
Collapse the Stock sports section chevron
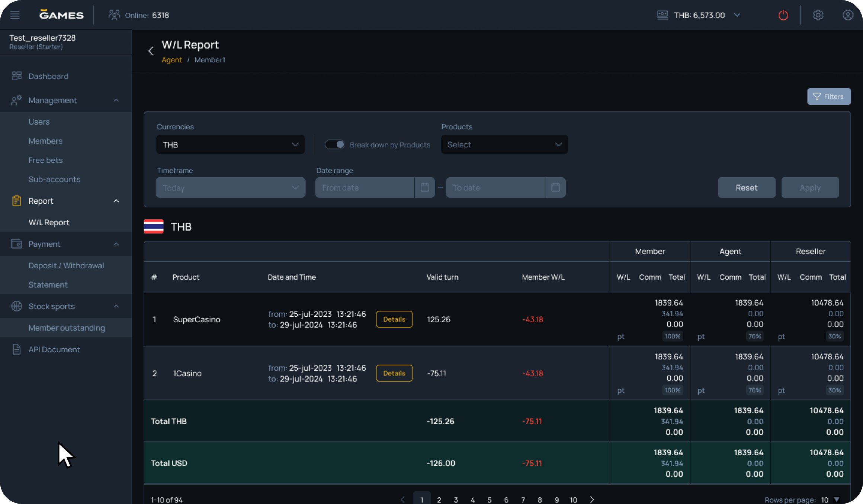[116, 306]
